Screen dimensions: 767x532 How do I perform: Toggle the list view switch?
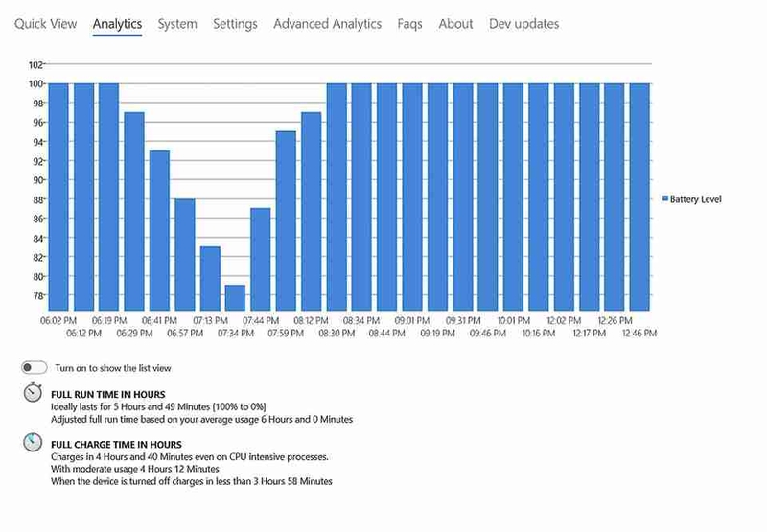(35, 367)
